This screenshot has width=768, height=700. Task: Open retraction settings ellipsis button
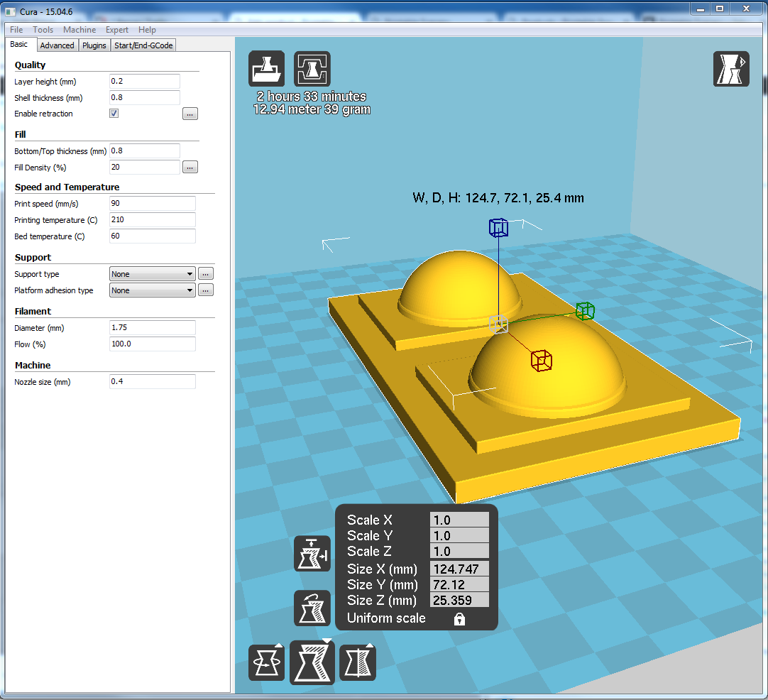(190, 114)
